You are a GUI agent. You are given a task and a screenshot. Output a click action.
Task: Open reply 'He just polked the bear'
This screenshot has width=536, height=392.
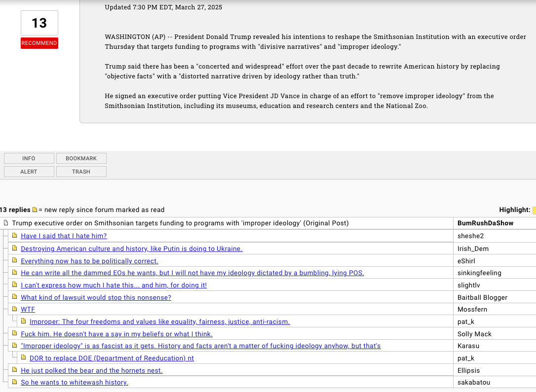pos(92,370)
